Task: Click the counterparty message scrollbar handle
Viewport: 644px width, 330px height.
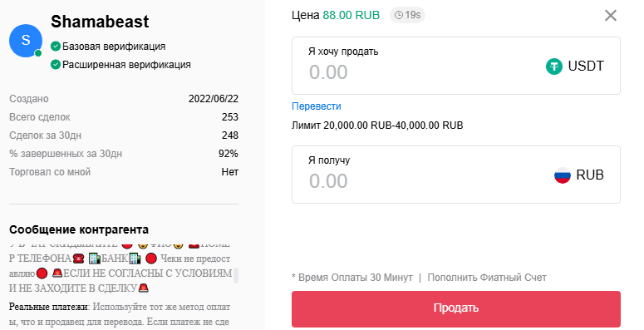Action: tap(236, 275)
